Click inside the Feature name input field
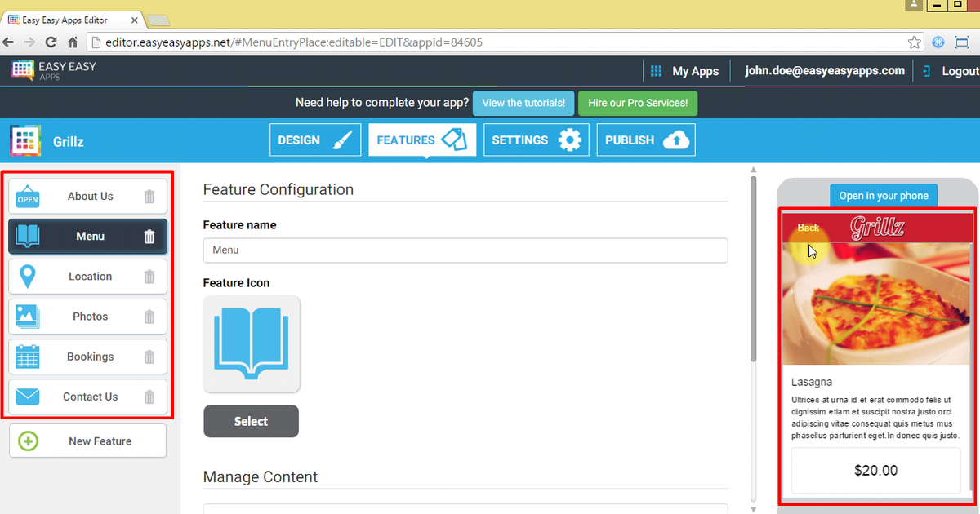The height and width of the screenshot is (514, 980). 465,250
